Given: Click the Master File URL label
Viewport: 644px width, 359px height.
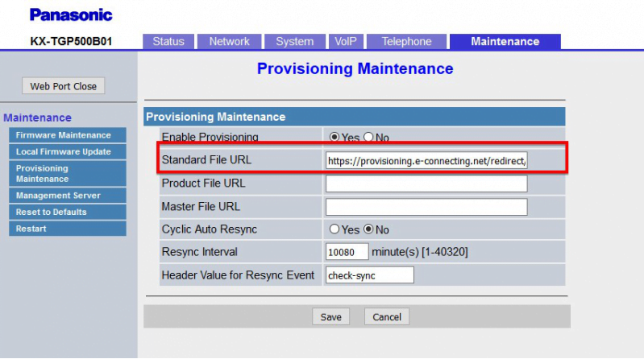Looking at the screenshot, I should [x=201, y=206].
